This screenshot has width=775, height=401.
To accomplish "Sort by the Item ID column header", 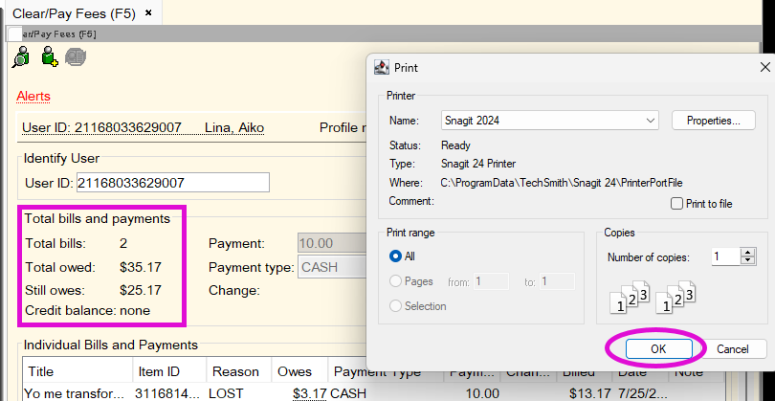I will click(170, 371).
